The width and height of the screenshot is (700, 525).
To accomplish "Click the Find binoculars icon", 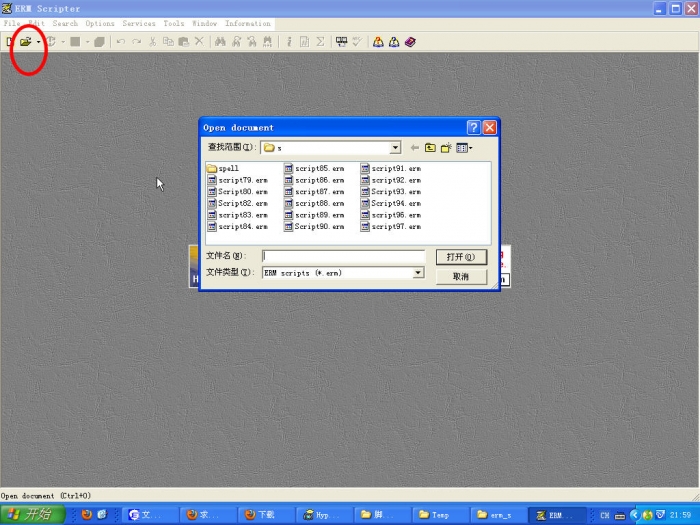I will (220, 42).
